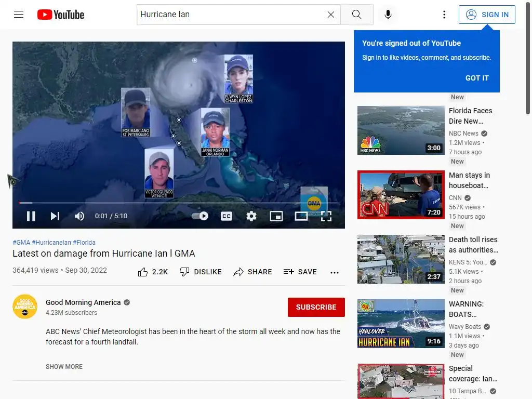This screenshot has height=399, width=532.
Task: Subscribe to Good Morning America
Action: click(x=316, y=307)
